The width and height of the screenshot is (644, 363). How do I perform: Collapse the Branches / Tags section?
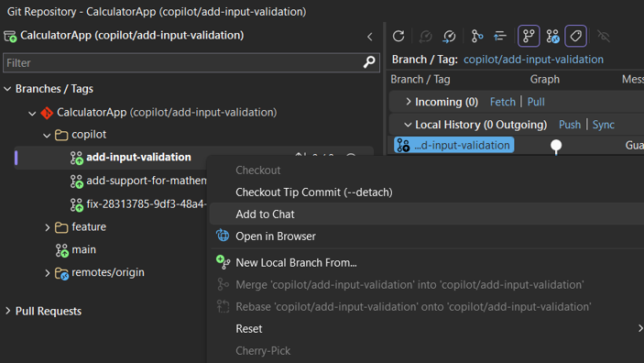(x=7, y=89)
